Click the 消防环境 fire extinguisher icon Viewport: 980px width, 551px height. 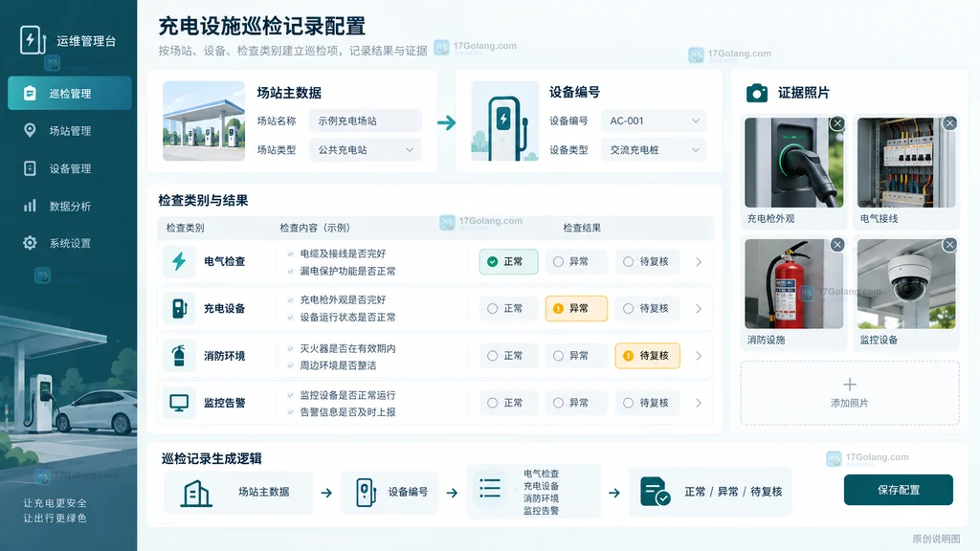tap(179, 356)
